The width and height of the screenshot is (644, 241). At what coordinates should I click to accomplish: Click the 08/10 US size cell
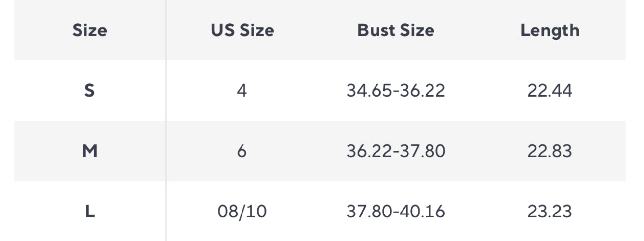coord(241,212)
